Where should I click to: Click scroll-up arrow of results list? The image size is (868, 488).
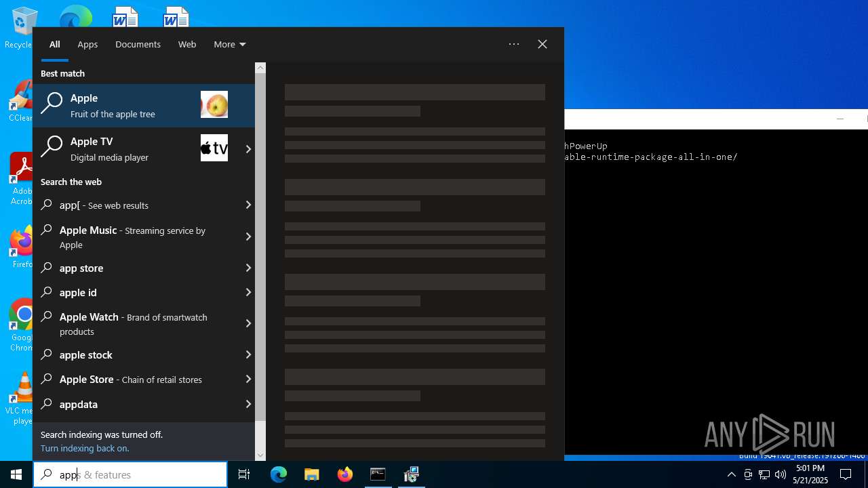260,68
